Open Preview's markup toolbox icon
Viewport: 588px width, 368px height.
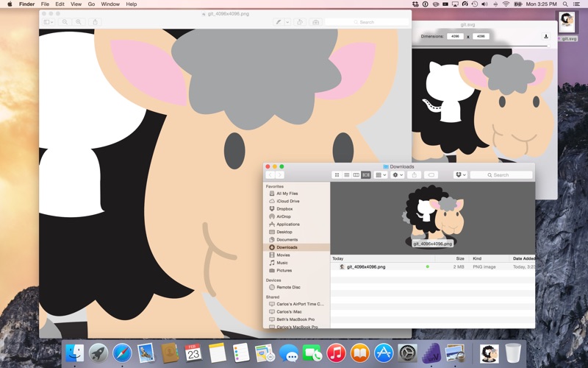pyautogui.click(x=316, y=22)
